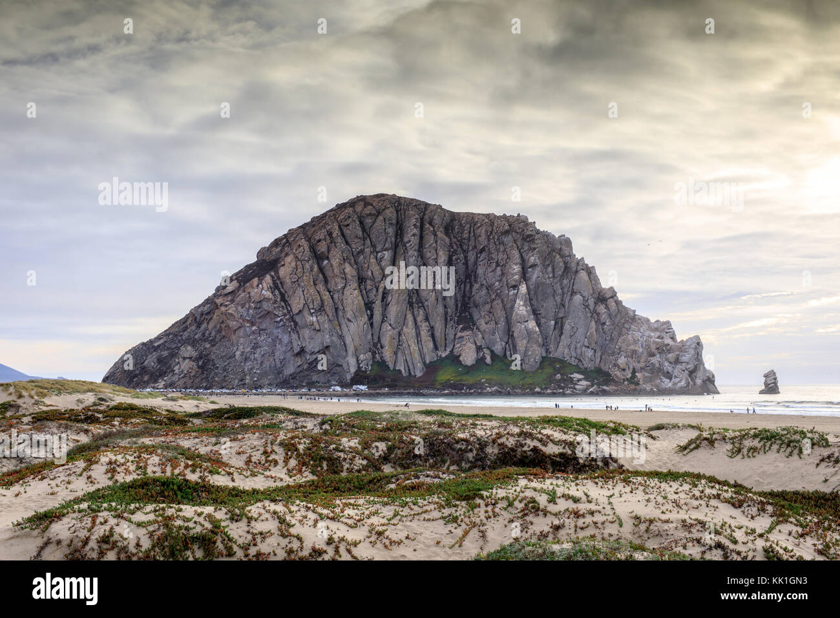Click the alamy logo in the bottom bar
The image size is (840, 618).
(65, 588)
